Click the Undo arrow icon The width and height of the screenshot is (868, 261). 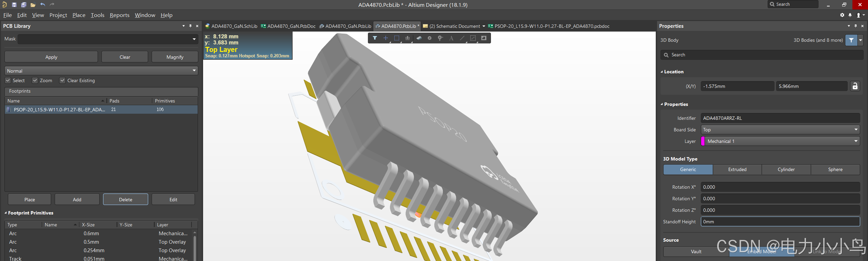tap(43, 4)
